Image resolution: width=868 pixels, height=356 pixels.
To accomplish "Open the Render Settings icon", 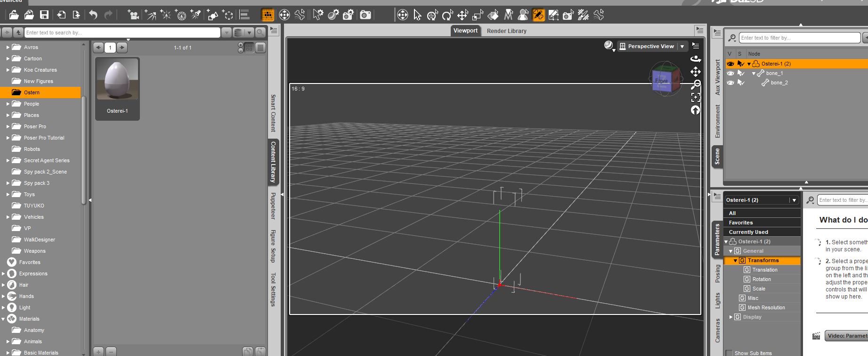I will (x=348, y=15).
